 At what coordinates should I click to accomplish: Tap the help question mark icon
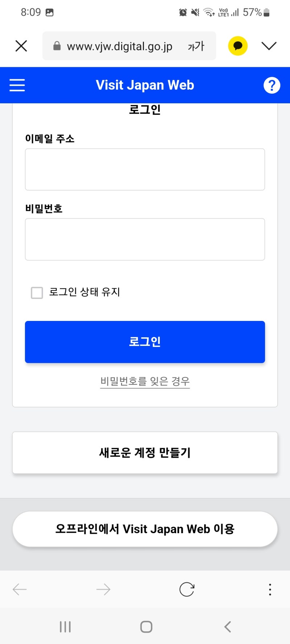tap(272, 85)
